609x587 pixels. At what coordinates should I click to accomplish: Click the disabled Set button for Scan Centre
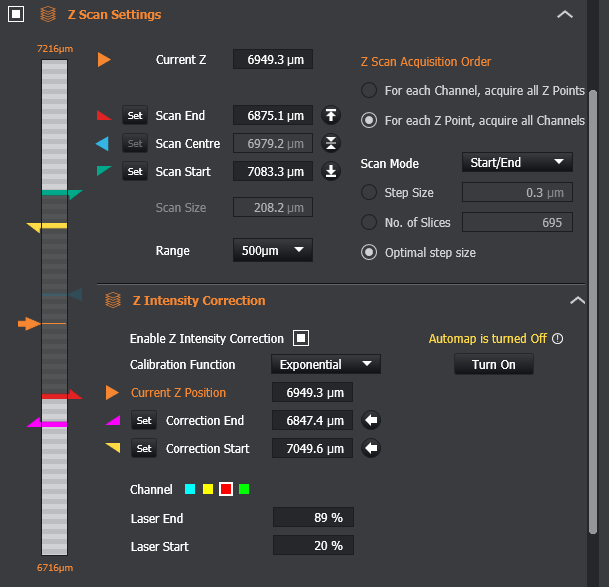click(x=135, y=144)
